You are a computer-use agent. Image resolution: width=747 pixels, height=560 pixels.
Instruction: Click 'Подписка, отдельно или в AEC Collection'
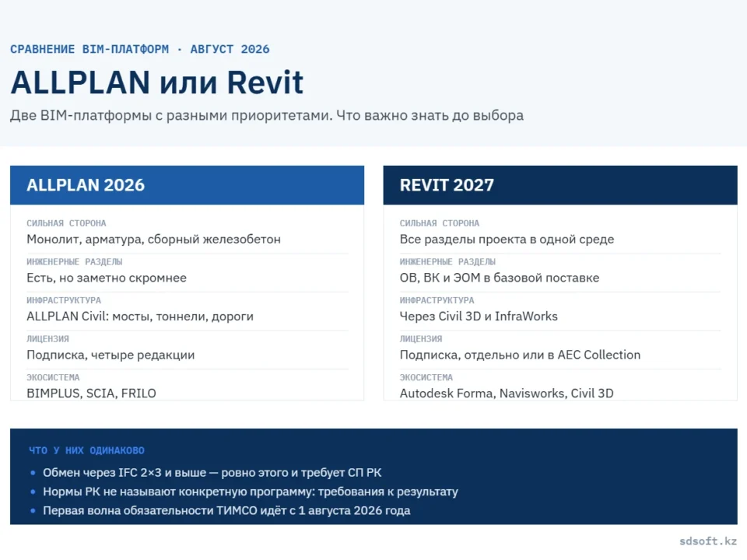coord(521,355)
